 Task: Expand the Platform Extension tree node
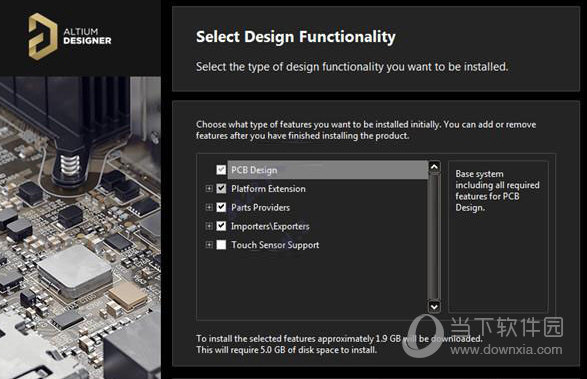(x=209, y=188)
